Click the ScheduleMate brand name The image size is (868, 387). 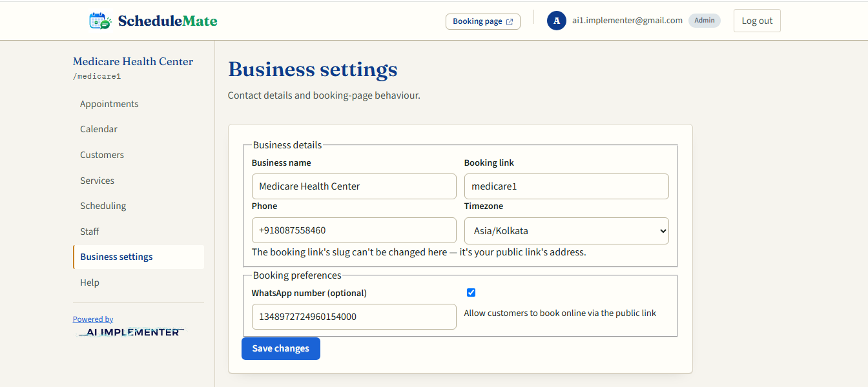point(167,21)
